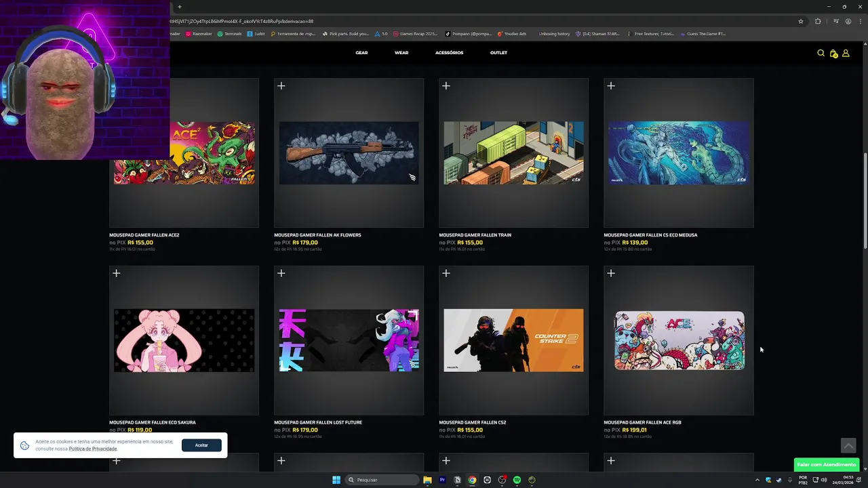Viewport: 868px width, 488px height.
Task: Select the Lost Future mousepad image
Action: pyautogui.click(x=349, y=340)
